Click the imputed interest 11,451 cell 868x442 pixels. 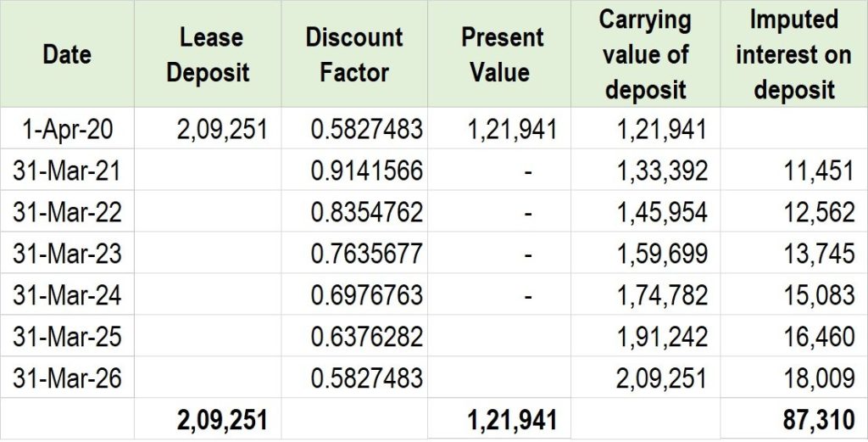pyautogui.click(x=818, y=171)
